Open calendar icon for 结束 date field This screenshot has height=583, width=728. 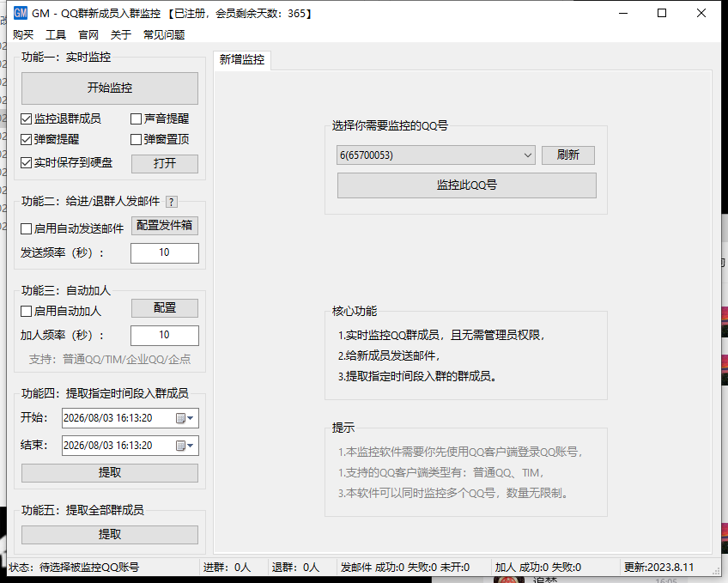(x=185, y=446)
